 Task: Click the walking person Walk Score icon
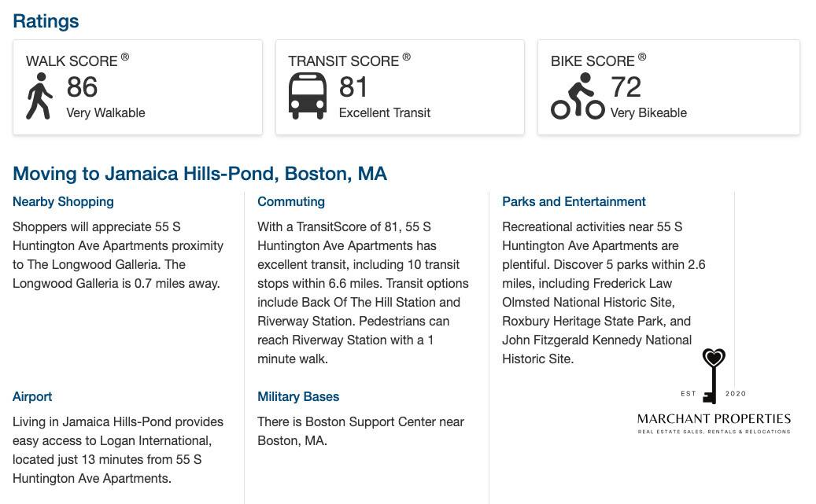(x=39, y=96)
